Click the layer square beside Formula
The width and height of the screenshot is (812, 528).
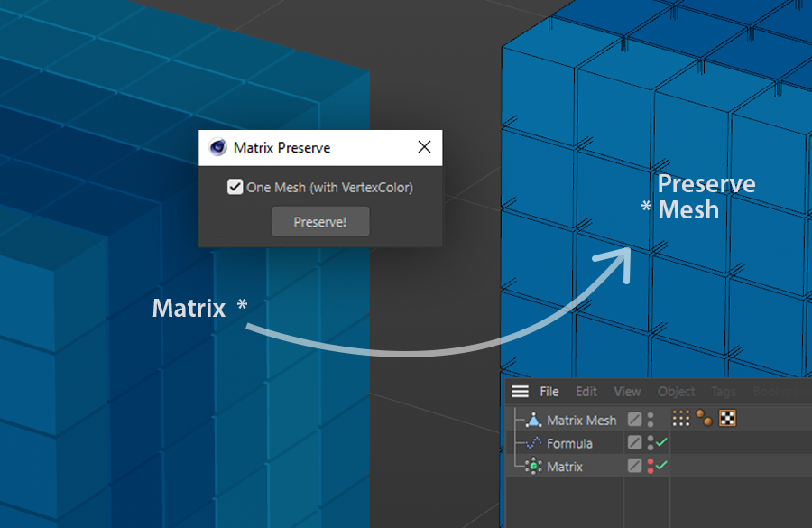[x=634, y=442]
